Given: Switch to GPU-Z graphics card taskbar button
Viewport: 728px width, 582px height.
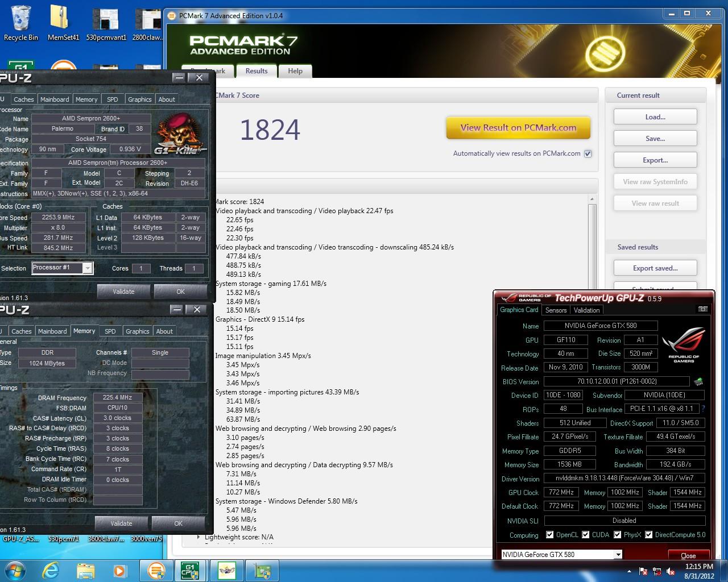Looking at the screenshot, I should point(262,570).
